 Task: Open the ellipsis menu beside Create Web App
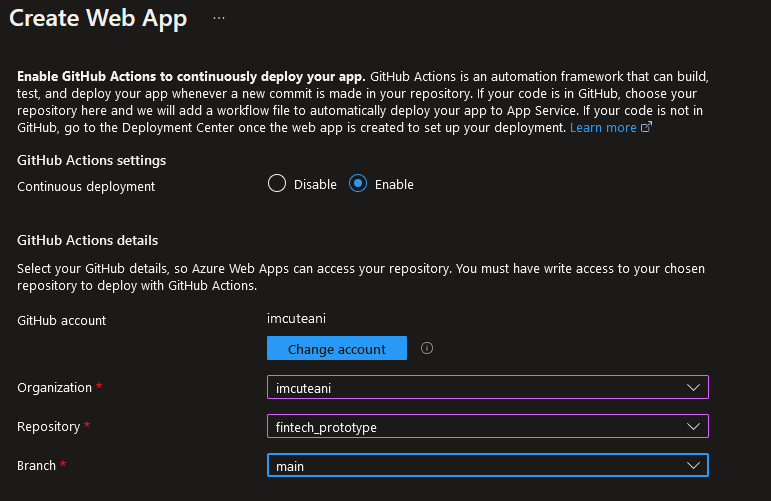point(219,18)
